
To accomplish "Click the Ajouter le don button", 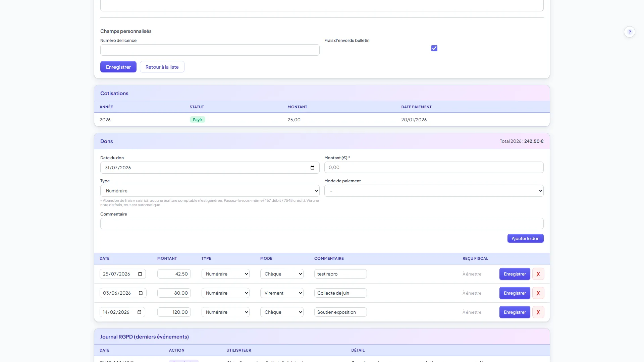I will click(x=525, y=238).
